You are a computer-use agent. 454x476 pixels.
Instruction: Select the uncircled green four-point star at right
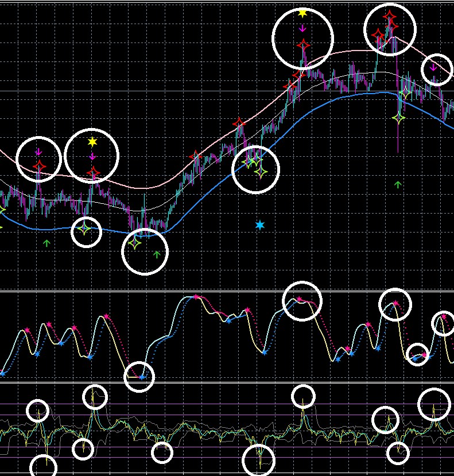398,118
